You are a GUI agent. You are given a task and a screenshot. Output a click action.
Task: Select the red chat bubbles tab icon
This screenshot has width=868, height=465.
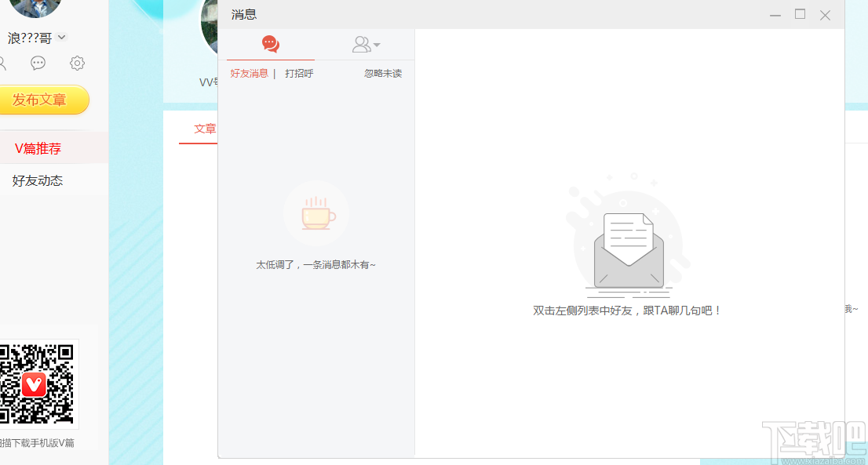point(270,44)
